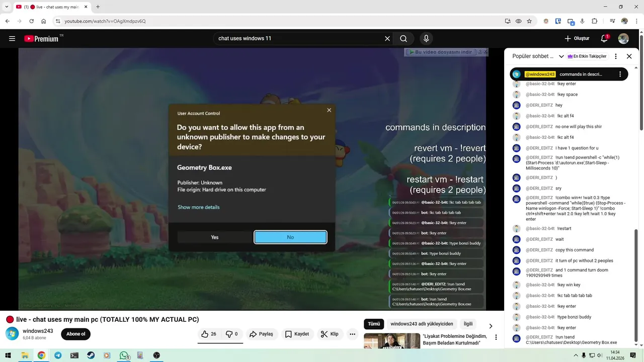Screen dimensions: 644x362
Task: Click 'Bu video dosyasını indir' download bar
Action: tap(441, 52)
